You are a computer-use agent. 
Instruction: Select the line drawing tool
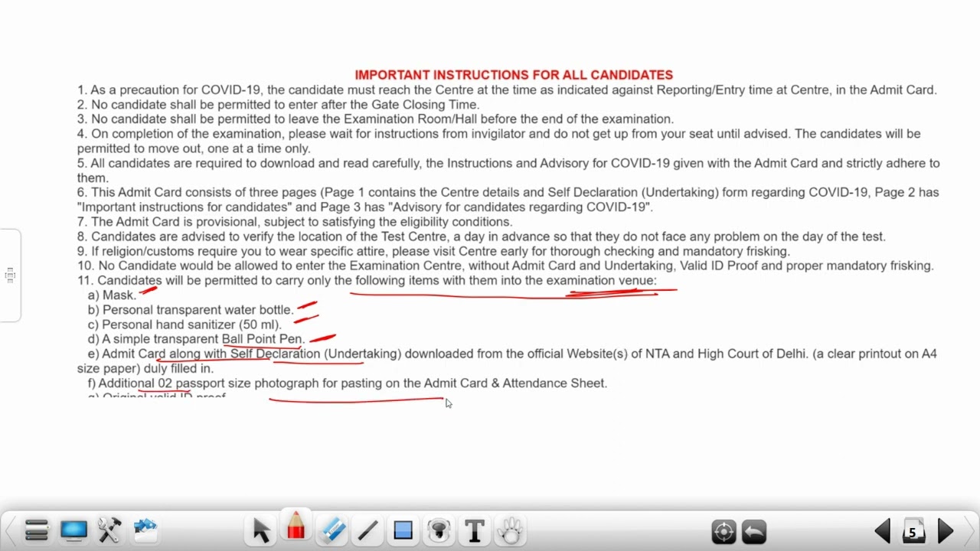[367, 530]
